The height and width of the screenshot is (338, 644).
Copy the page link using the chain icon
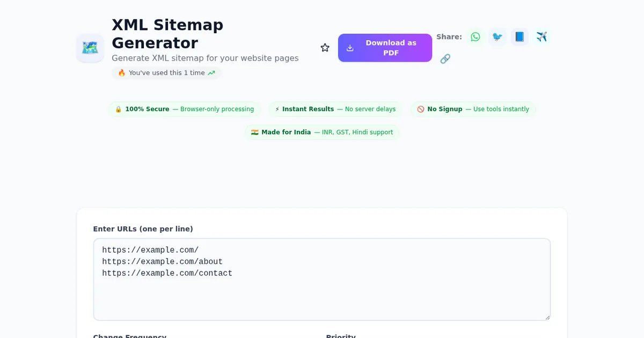click(445, 59)
